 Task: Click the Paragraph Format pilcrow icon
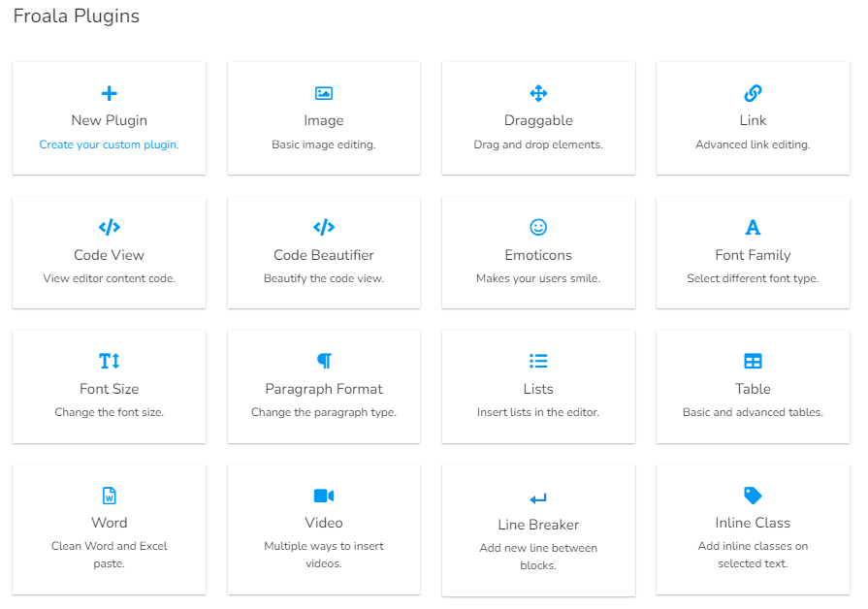324,361
